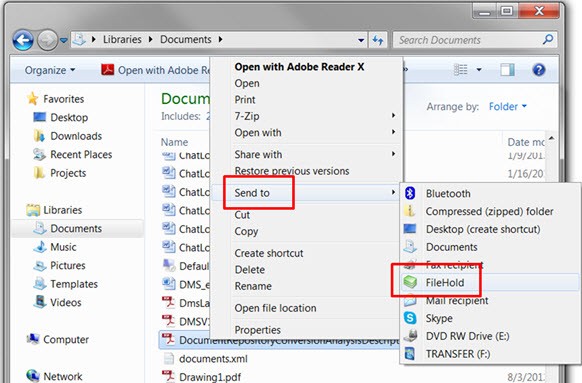Expand the Open with submenu
Viewport: 582px width, 383px height.
coord(307,132)
